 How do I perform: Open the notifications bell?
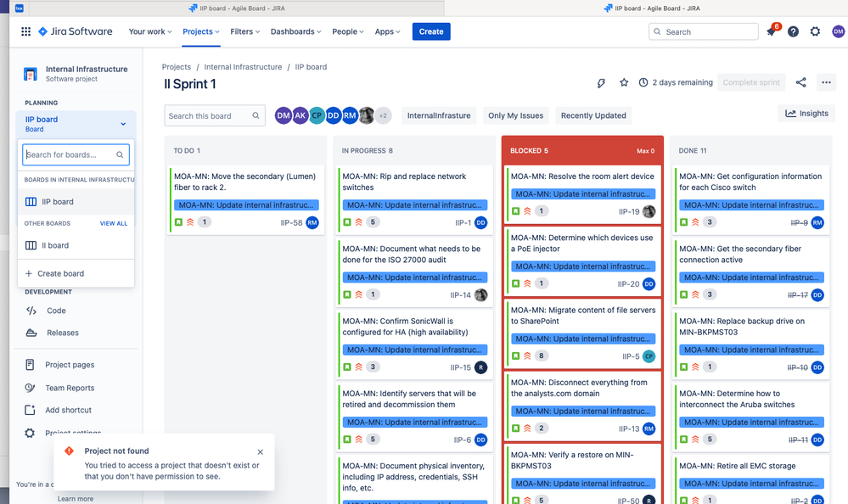(771, 31)
